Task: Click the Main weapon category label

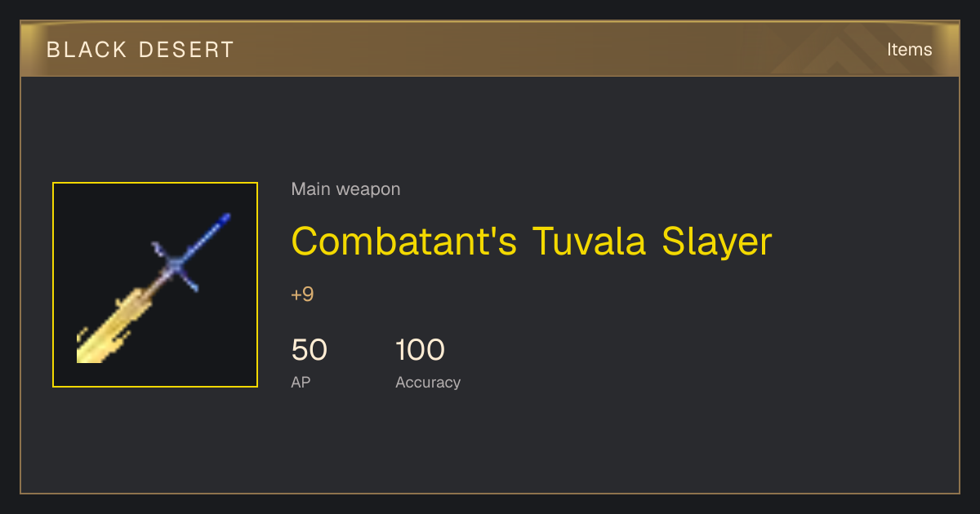Action: 345,189
